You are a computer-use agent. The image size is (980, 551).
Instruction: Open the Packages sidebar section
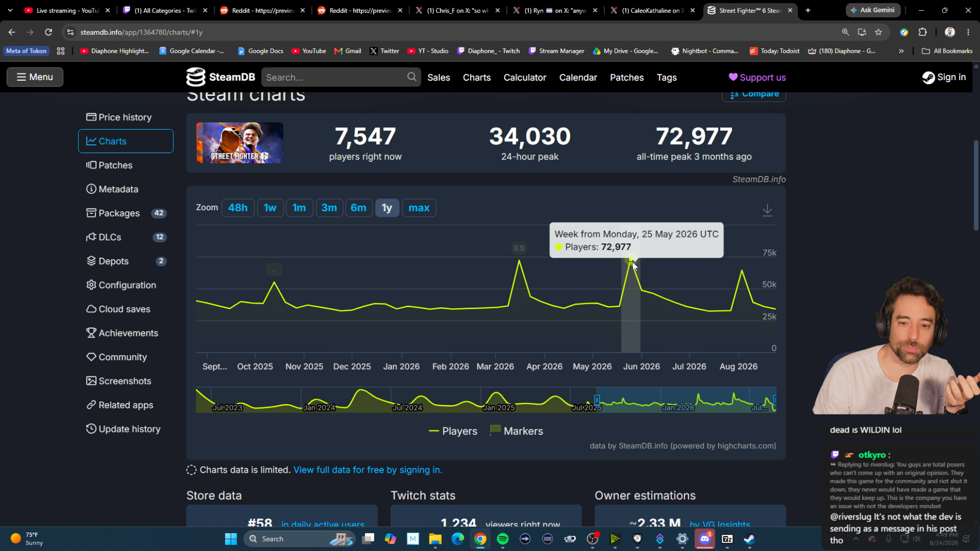click(x=126, y=213)
